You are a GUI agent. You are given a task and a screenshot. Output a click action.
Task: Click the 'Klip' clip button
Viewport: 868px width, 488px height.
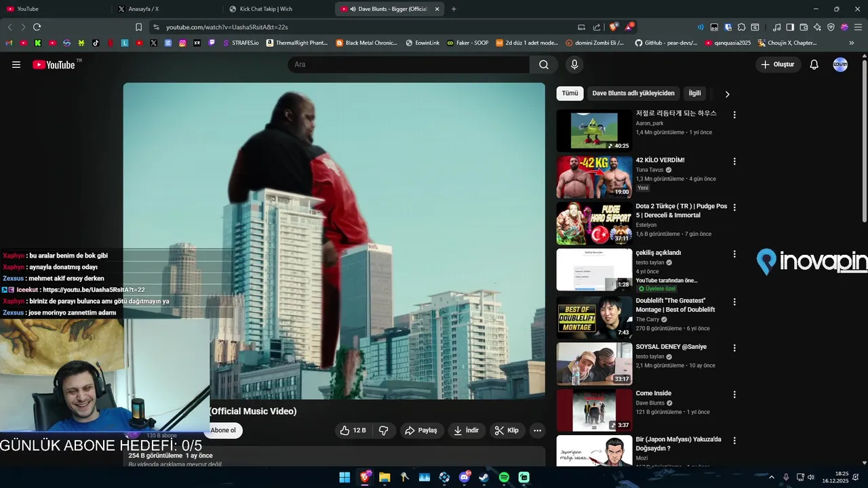click(x=507, y=430)
